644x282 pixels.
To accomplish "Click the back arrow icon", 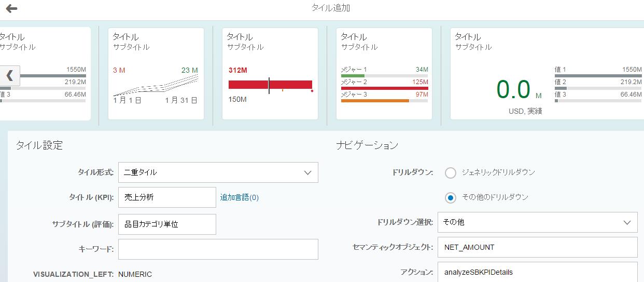I will pyautogui.click(x=11, y=8).
